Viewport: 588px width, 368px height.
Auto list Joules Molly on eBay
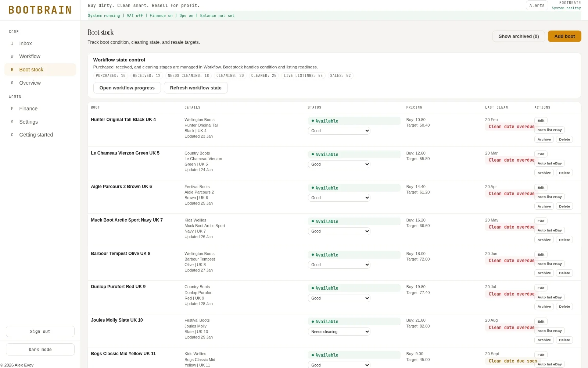click(x=549, y=331)
